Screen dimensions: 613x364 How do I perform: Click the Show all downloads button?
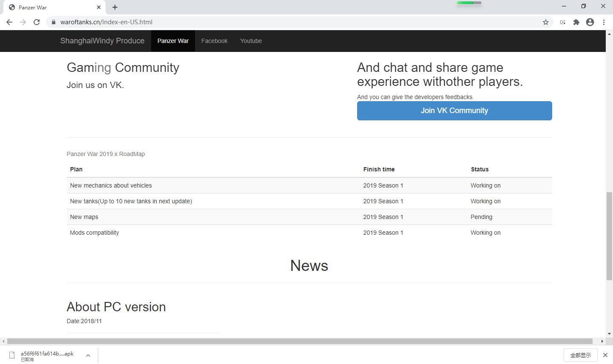point(581,355)
